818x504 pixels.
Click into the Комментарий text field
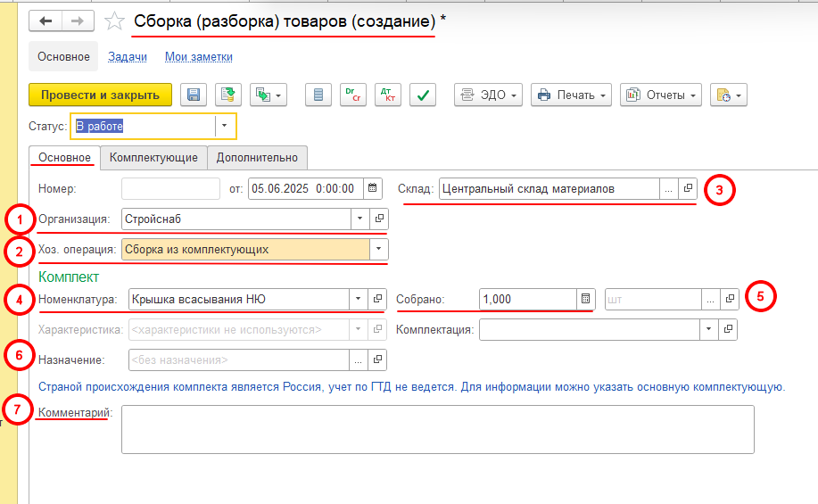(437, 429)
